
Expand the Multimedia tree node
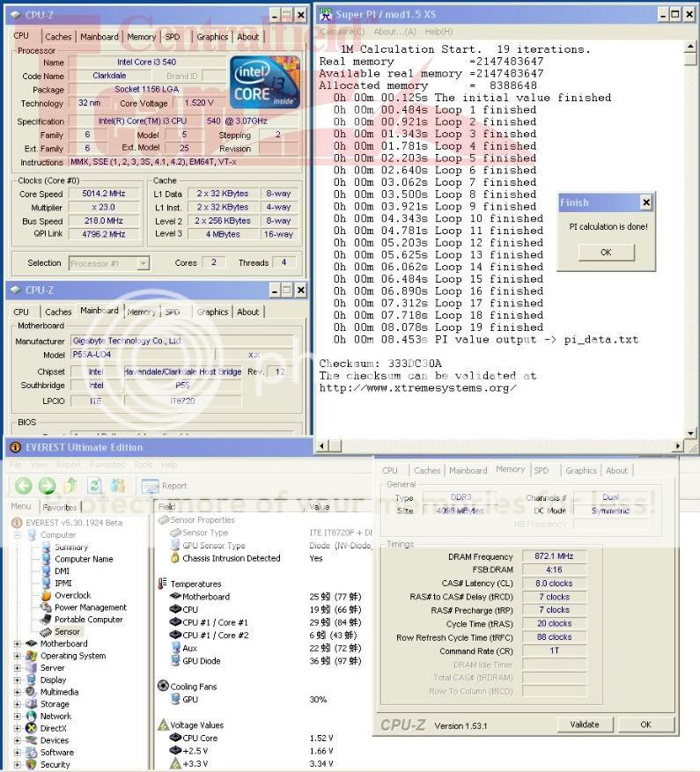coord(18,692)
